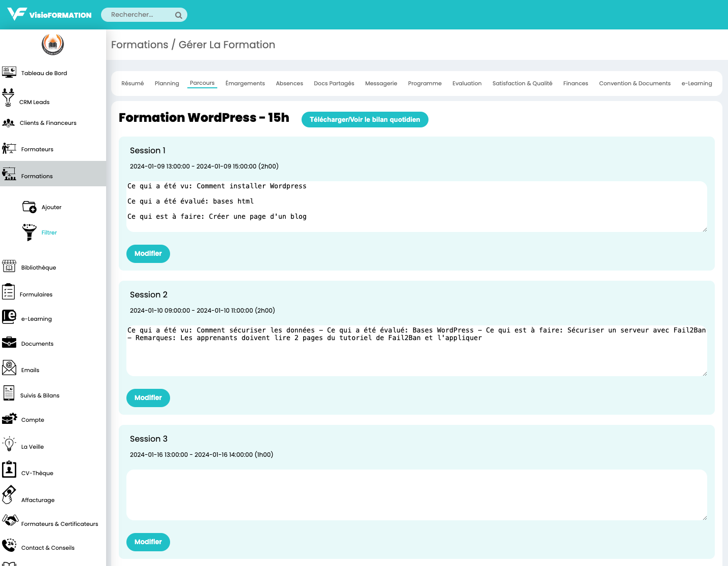The width and height of the screenshot is (728, 566).
Task: Click the search magnifier icon
Action: coord(179,15)
